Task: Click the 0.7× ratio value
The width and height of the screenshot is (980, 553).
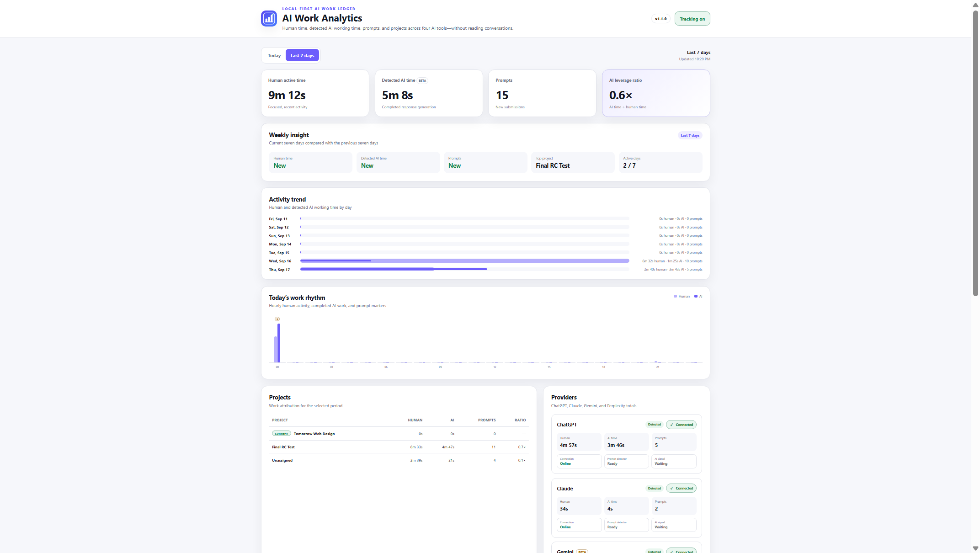Action: pos(522,447)
